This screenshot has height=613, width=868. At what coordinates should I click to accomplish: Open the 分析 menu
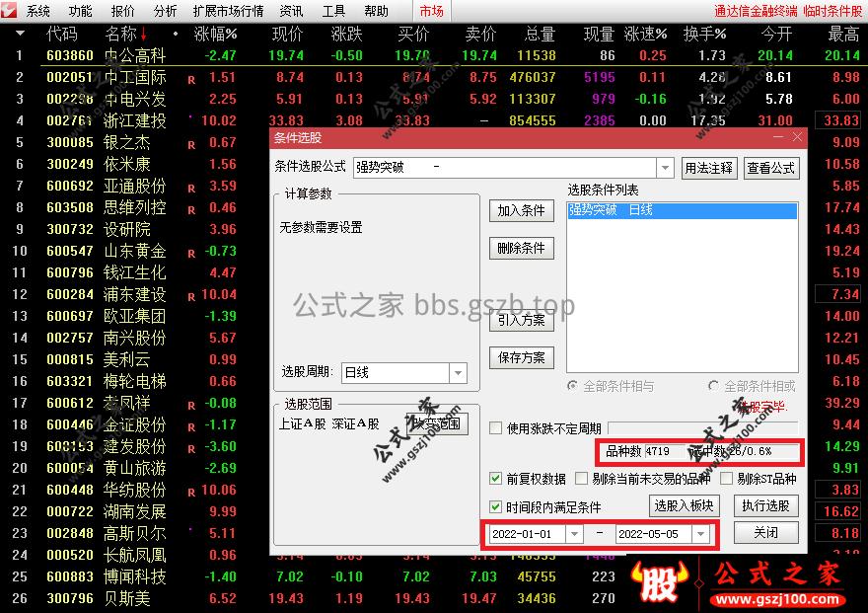point(165,11)
